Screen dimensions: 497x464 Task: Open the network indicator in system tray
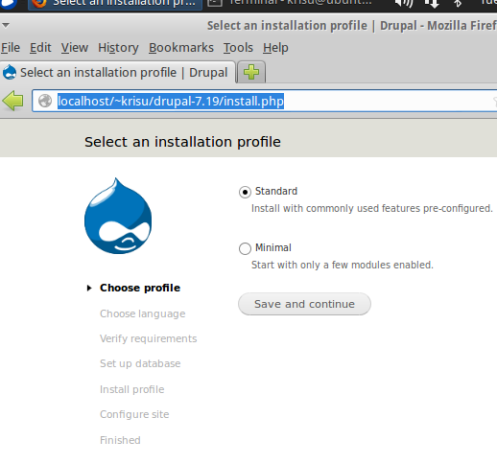coord(431,3)
